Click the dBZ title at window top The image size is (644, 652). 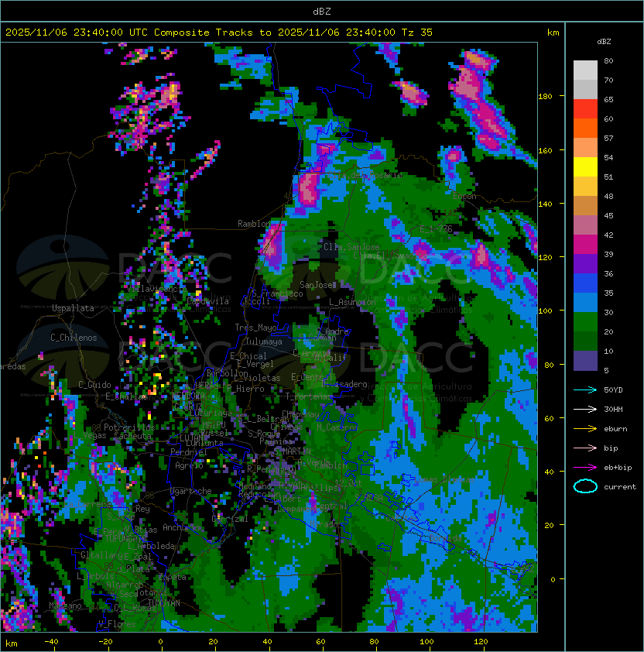pos(322,11)
